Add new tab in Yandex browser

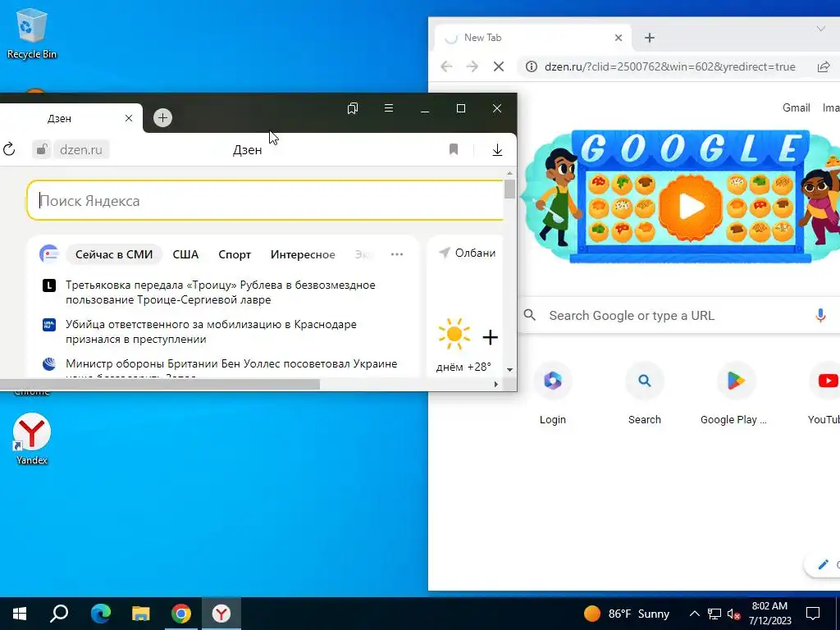163,118
